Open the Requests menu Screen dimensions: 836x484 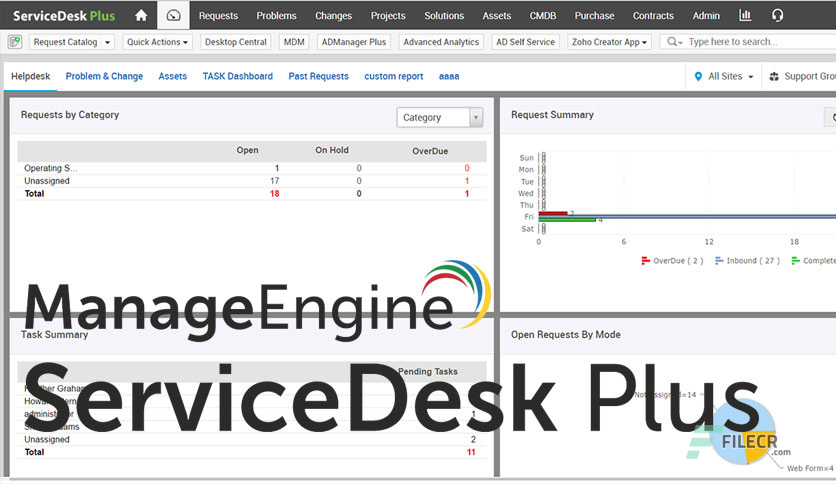point(218,15)
